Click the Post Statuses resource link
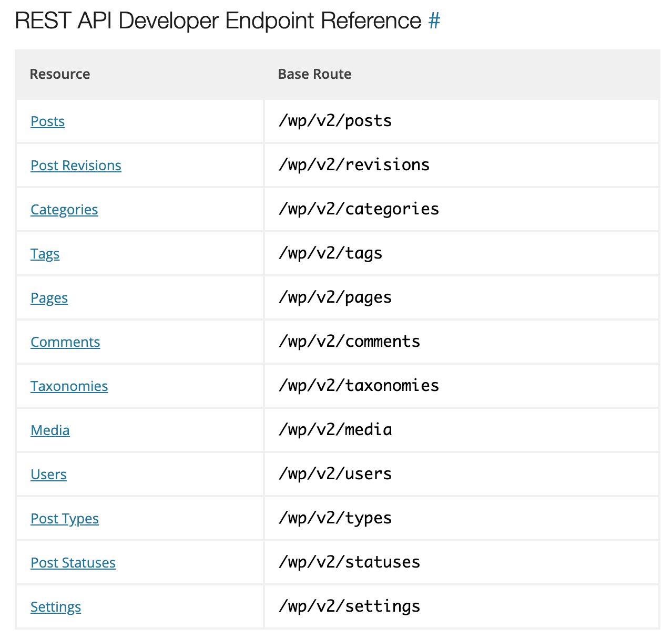 click(x=73, y=562)
